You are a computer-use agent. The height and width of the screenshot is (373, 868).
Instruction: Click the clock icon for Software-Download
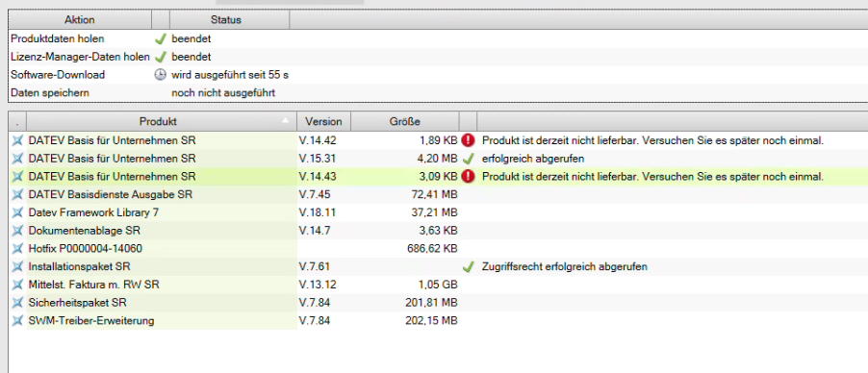[160, 75]
